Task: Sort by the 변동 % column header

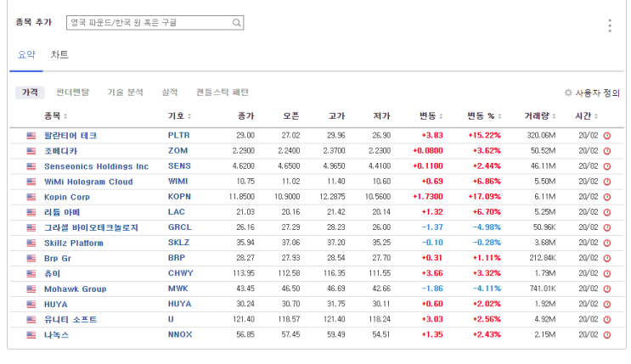Action: [x=484, y=116]
